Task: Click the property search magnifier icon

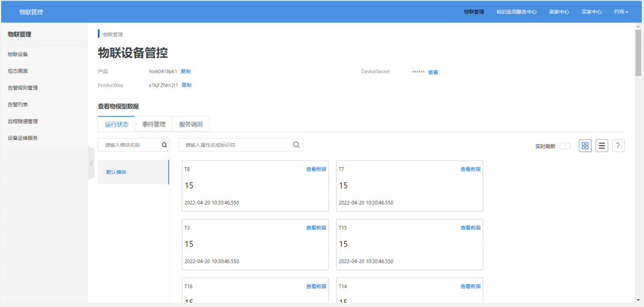Action: [x=296, y=145]
